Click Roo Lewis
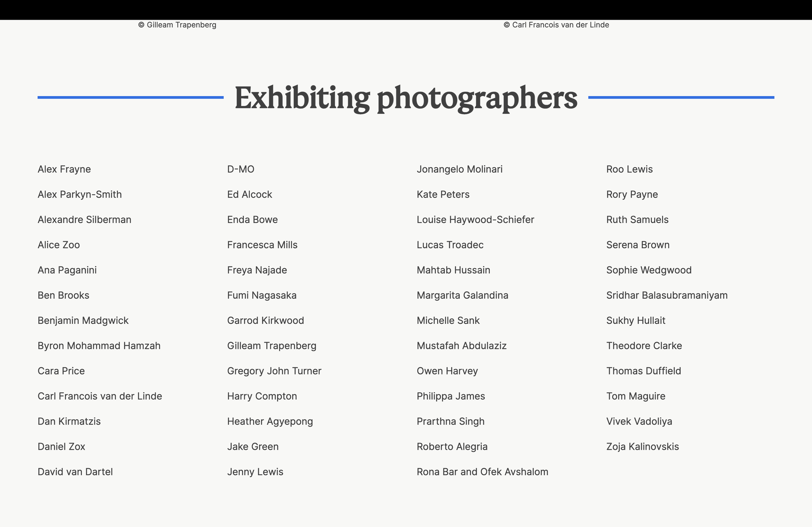 [x=629, y=169]
